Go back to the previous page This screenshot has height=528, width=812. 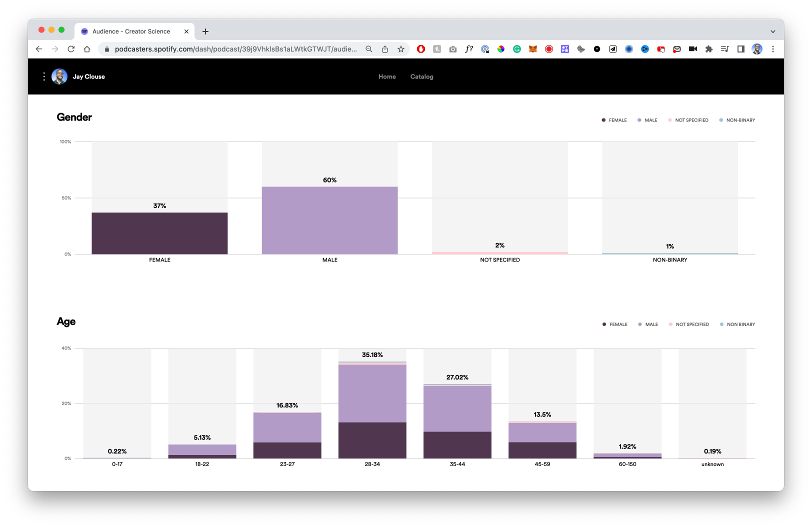(x=39, y=49)
